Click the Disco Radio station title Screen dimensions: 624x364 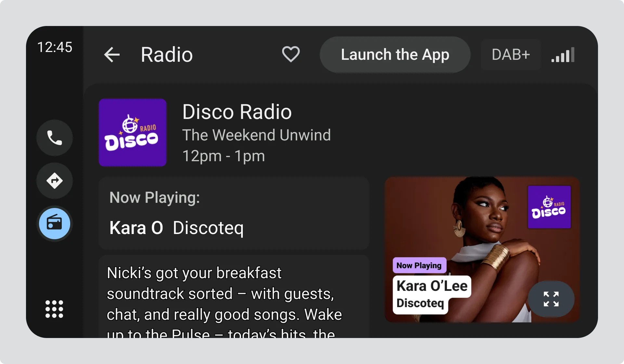pyautogui.click(x=237, y=112)
